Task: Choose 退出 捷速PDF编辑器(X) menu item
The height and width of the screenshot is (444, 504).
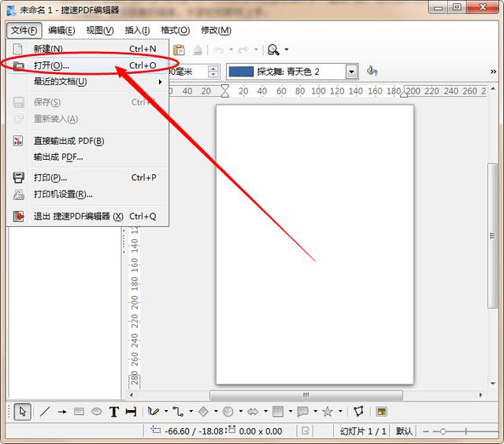Action: pyautogui.click(x=87, y=216)
